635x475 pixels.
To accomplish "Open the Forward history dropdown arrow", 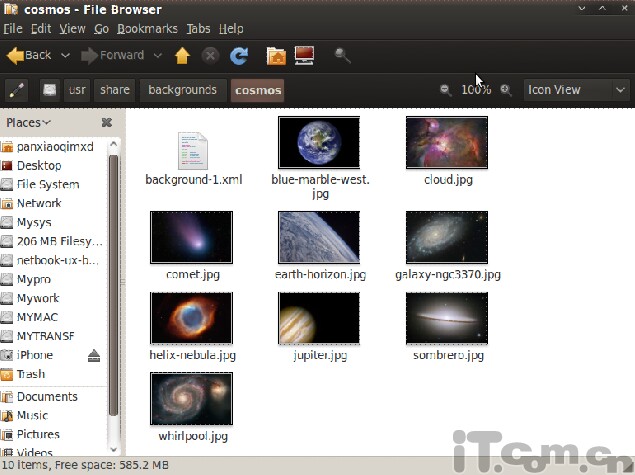I will [x=158, y=55].
